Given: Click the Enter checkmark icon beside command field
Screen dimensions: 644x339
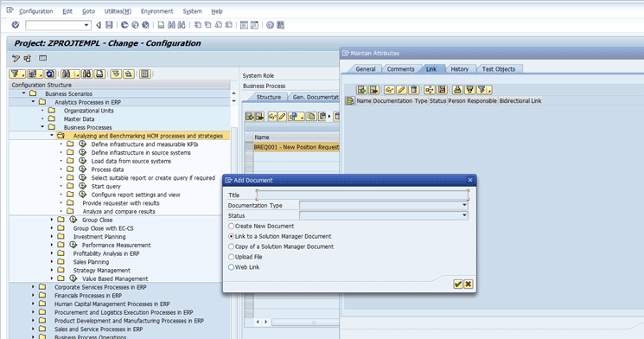Looking at the screenshot, I should (x=16, y=25).
